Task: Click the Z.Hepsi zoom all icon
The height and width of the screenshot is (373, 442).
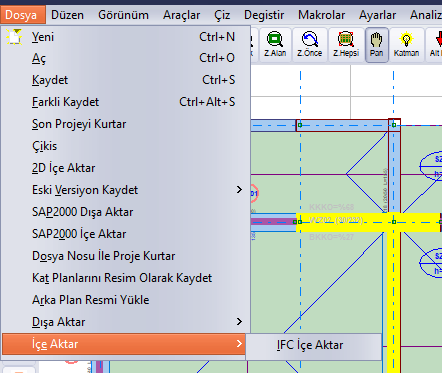Action: (346, 45)
